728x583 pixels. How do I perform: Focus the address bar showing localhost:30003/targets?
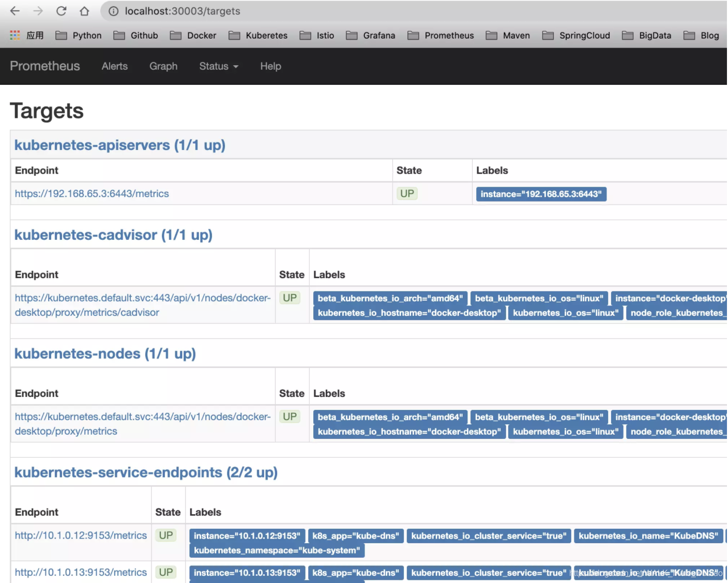(x=414, y=11)
